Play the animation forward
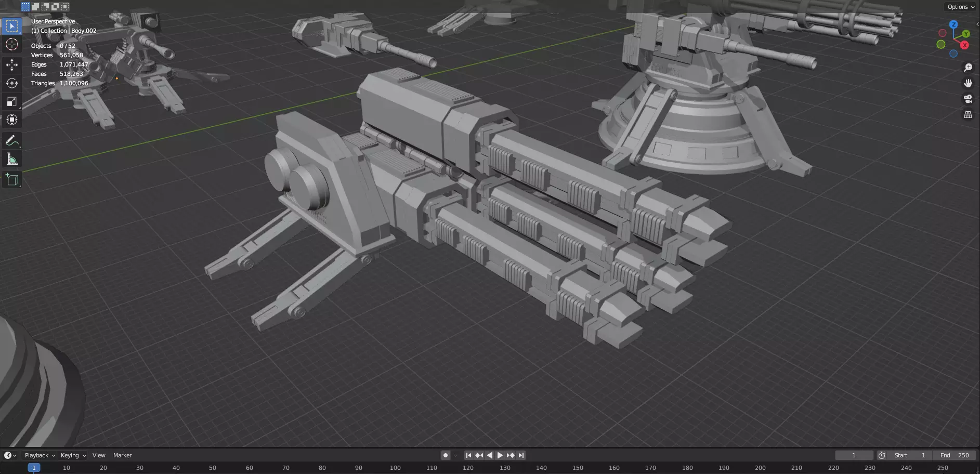This screenshot has width=980, height=474. (x=500, y=455)
